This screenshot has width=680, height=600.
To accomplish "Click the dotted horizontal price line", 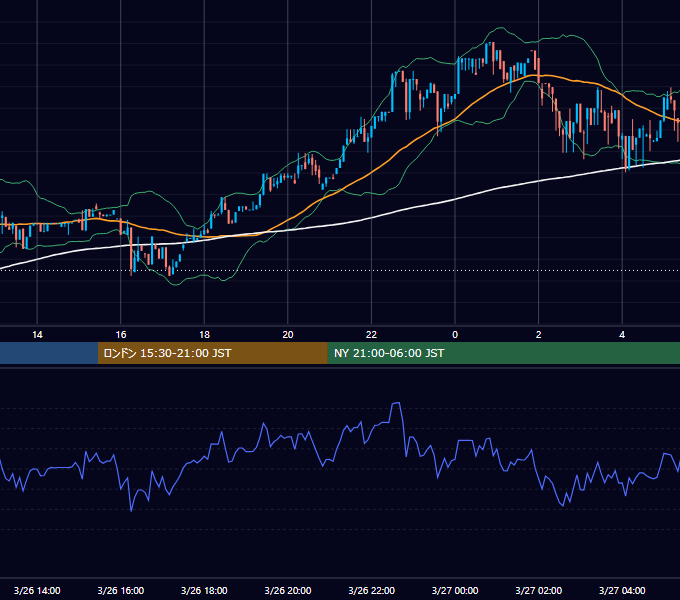I will [340, 270].
